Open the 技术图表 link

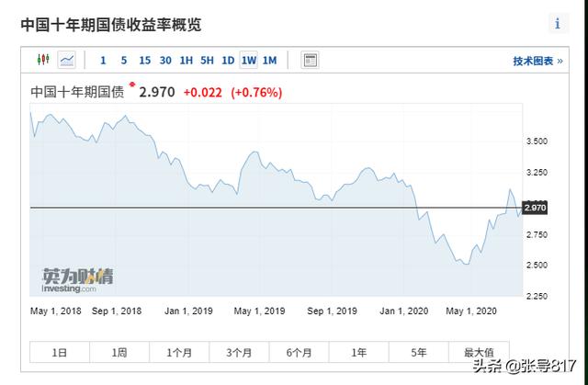point(537,62)
